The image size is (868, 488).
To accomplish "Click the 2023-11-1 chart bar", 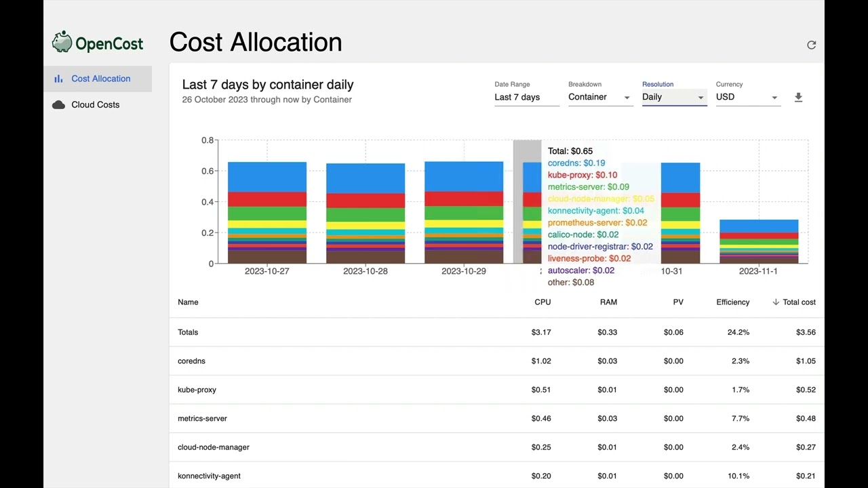I will 759,241.
